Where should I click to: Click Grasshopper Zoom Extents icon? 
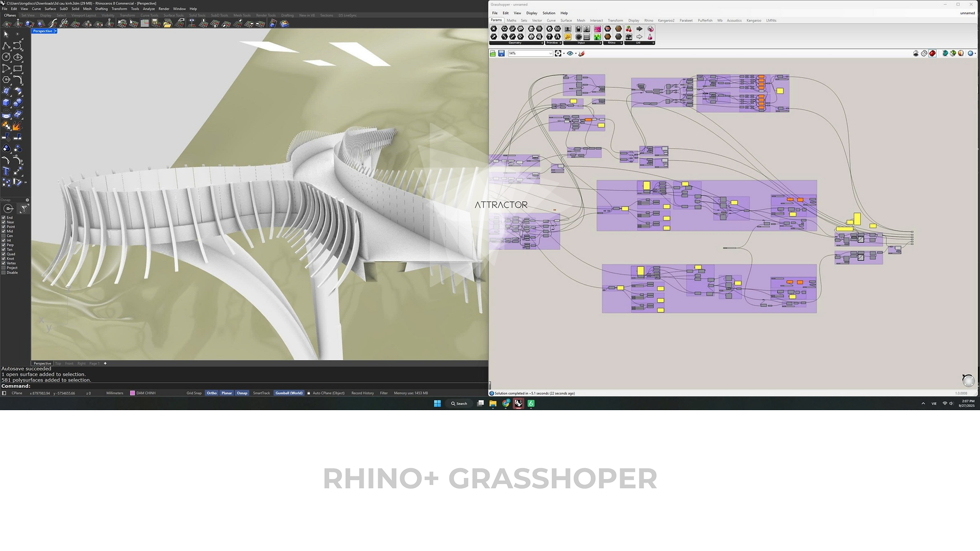click(558, 53)
